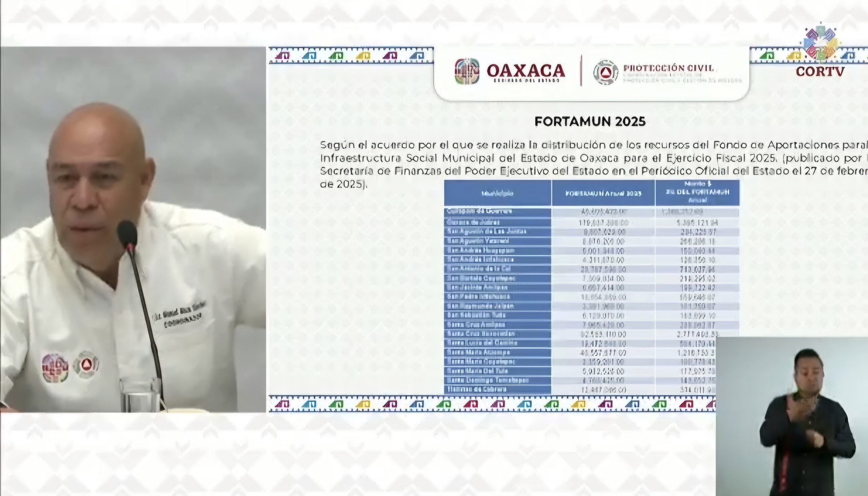
Task: Click the Protección Civil circular emblem
Action: [x=605, y=72]
